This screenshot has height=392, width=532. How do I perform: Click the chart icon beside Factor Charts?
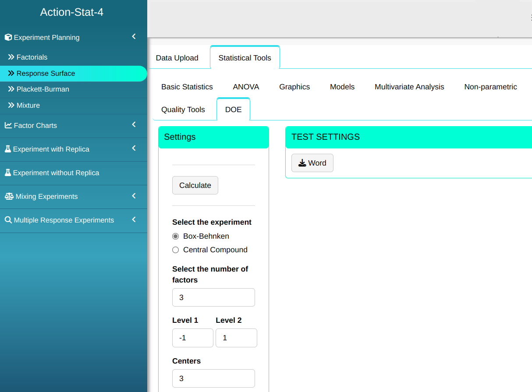tap(8, 125)
